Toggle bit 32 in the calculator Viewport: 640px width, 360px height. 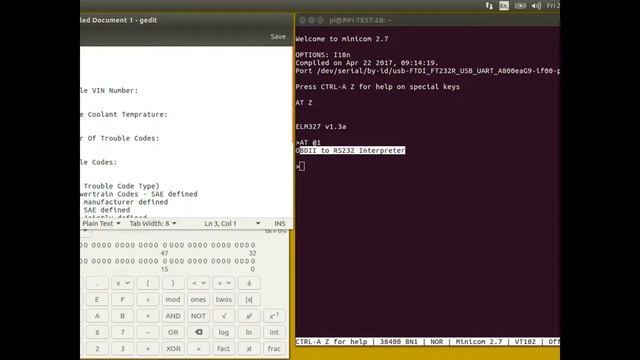pyautogui.click(x=253, y=245)
